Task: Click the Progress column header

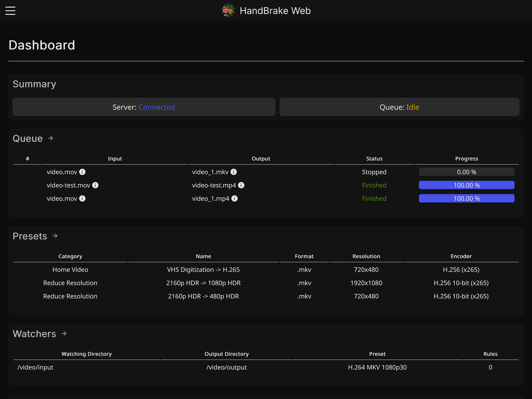Action: [467, 158]
